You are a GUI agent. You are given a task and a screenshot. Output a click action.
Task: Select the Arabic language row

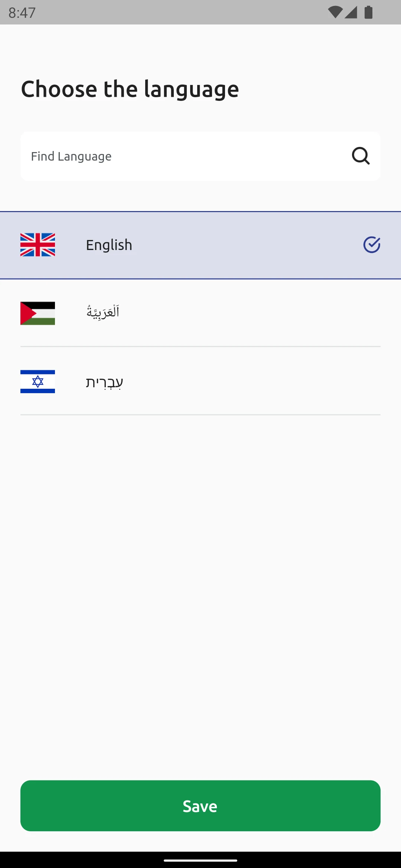point(200,313)
